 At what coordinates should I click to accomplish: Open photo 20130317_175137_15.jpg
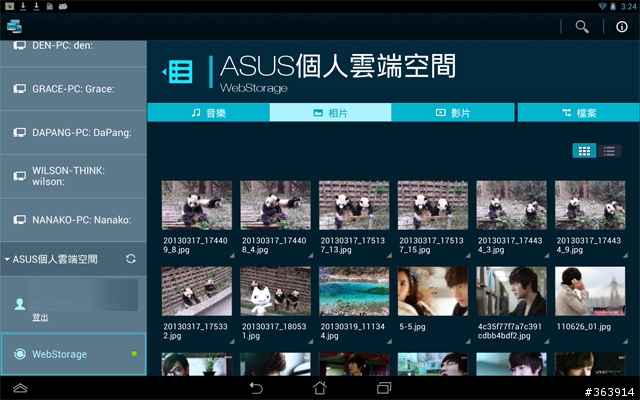point(433,205)
